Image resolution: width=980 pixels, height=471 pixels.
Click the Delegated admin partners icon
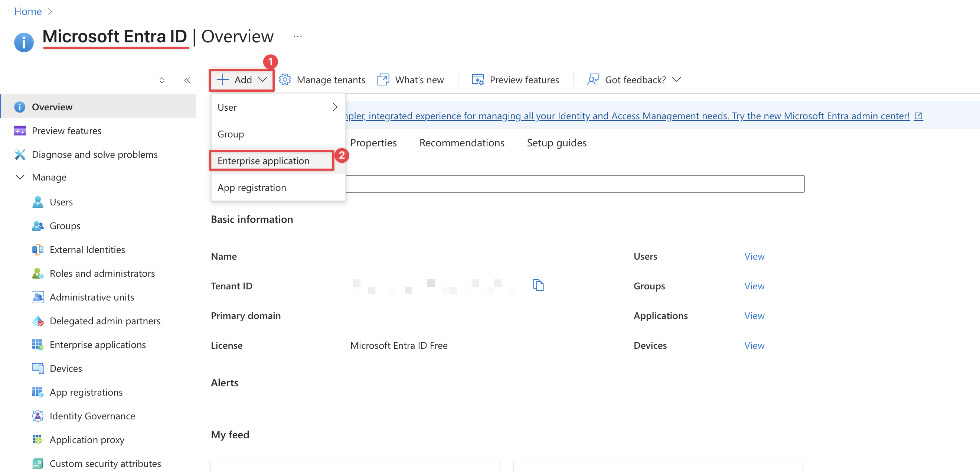point(37,321)
